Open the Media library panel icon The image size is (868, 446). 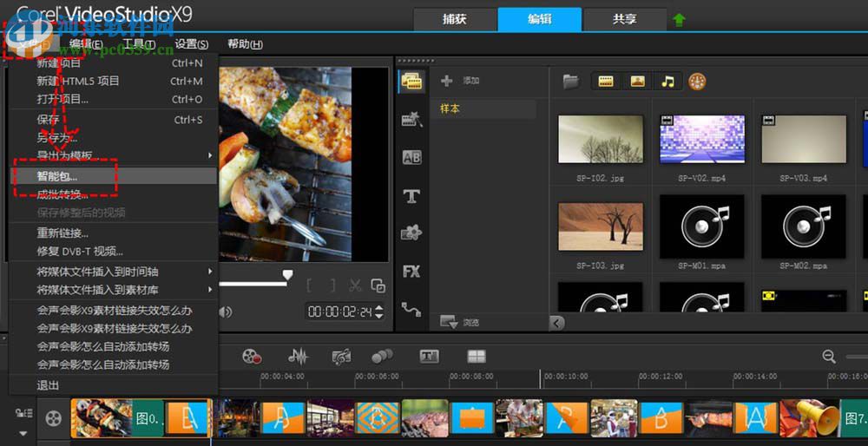(x=411, y=82)
